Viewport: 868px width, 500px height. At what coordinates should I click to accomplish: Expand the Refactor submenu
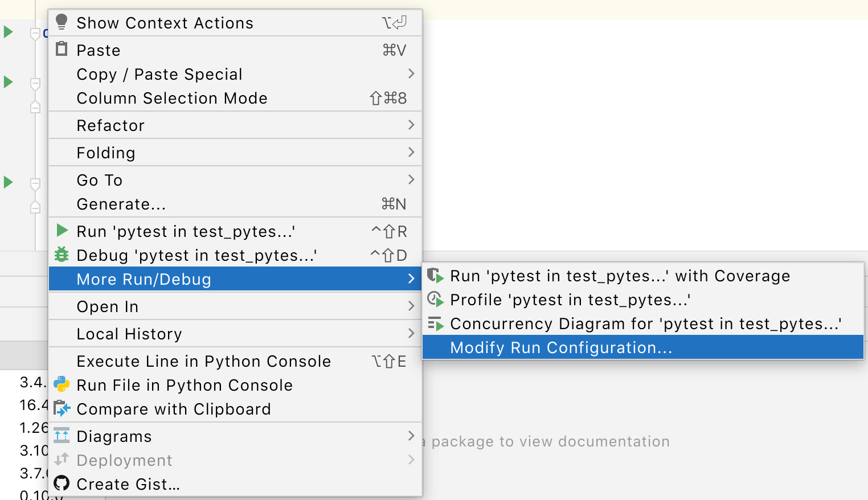coord(110,125)
